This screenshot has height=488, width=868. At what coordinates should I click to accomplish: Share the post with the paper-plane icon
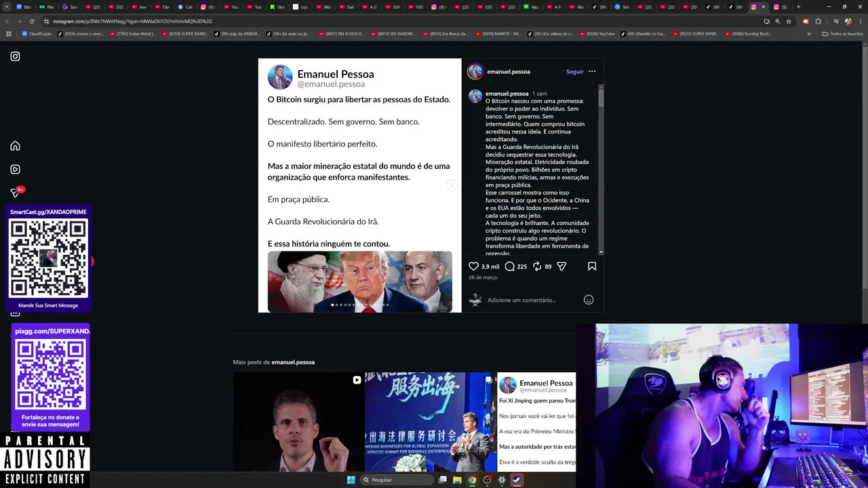click(x=561, y=266)
